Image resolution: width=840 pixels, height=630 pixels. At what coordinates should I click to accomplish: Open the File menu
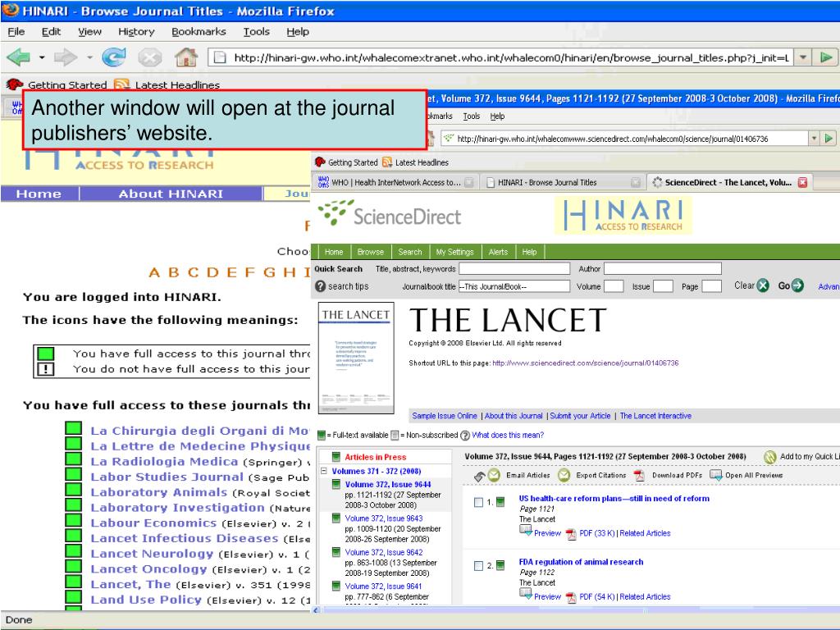(x=16, y=32)
